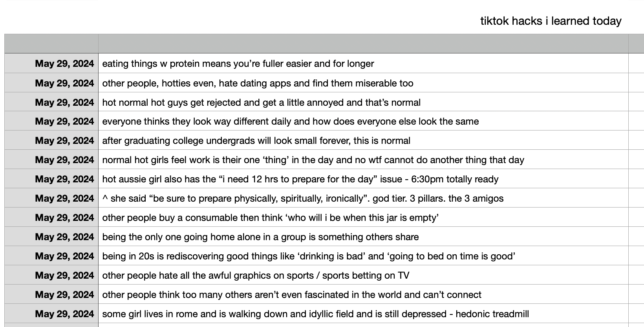Select the college undergrads look small cell
This screenshot has width=644, height=327.
363,140
